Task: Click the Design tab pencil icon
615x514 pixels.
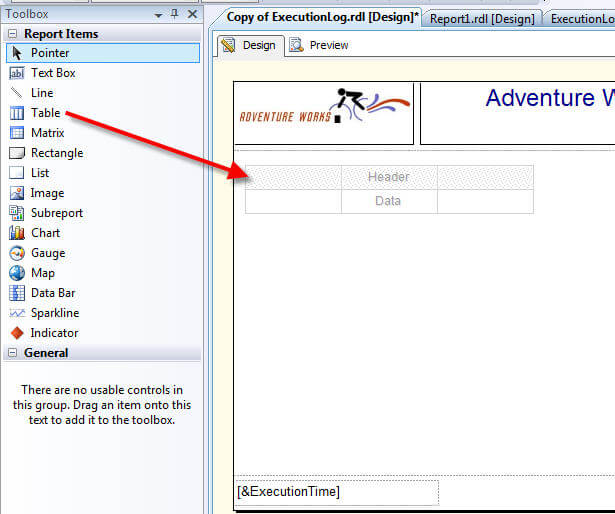Action: [228, 46]
